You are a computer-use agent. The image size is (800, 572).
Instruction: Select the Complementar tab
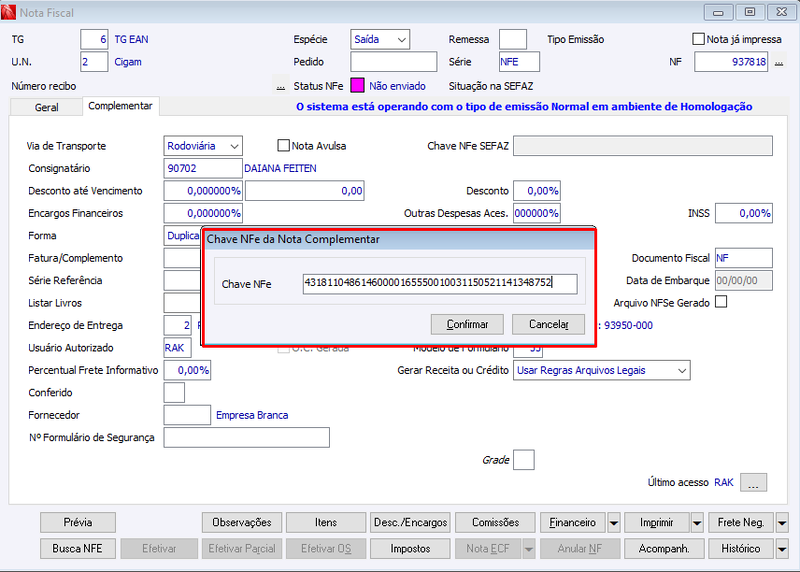[120, 106]
